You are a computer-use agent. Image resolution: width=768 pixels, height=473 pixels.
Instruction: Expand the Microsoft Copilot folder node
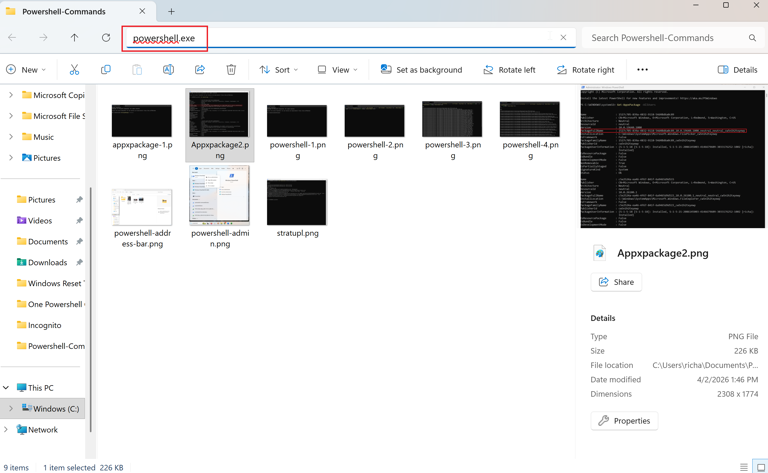[x=11, y=95]
